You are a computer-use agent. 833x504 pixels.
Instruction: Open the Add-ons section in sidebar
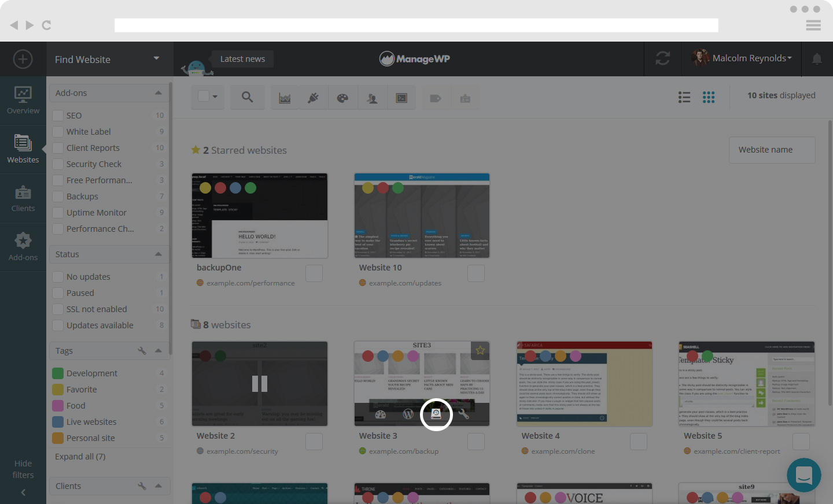pyautogui.click(x=23, y=247)
